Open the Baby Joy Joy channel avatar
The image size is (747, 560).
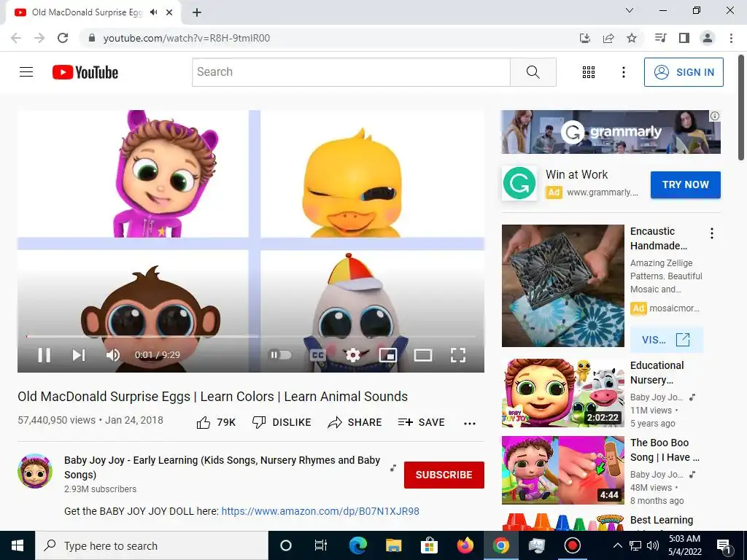click(x=35, y=471)
